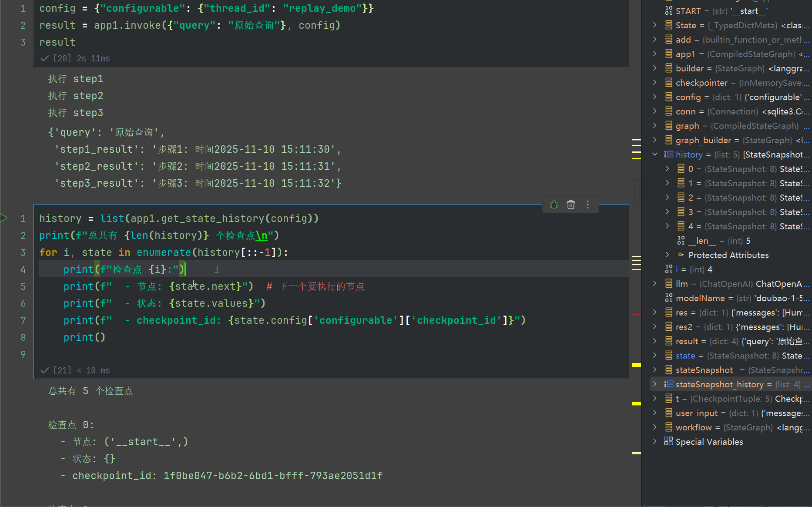Image resolution: width=812 pixels, height=507 pixels.
Task: Expand history item 4 snapshot
Action: coord(667,226)
